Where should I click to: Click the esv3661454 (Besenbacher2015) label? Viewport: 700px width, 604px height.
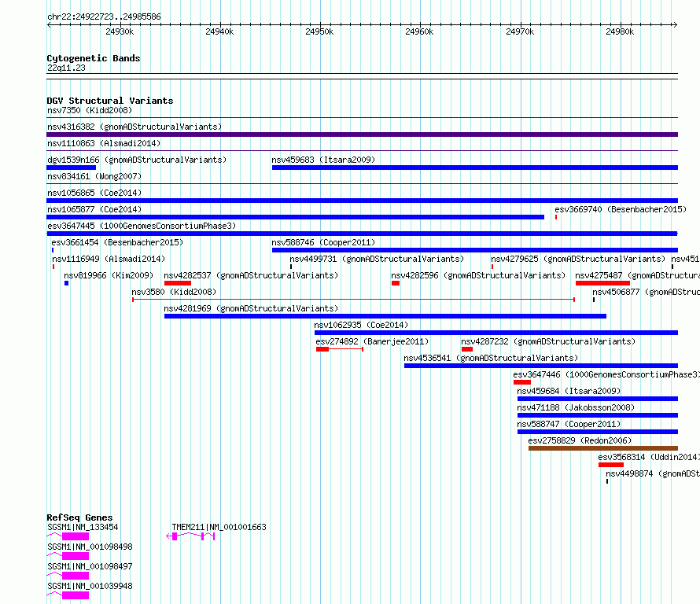pos(117,242)
